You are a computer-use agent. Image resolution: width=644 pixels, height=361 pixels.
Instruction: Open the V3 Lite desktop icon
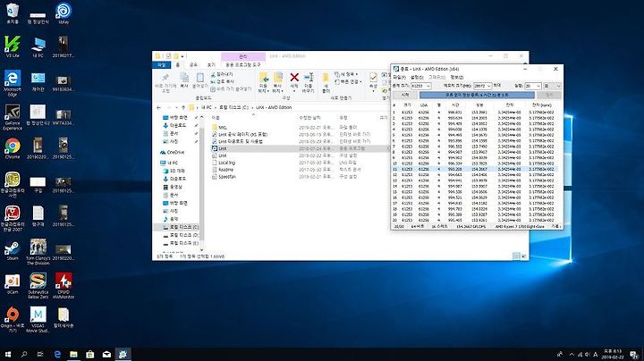coord(13,46)
